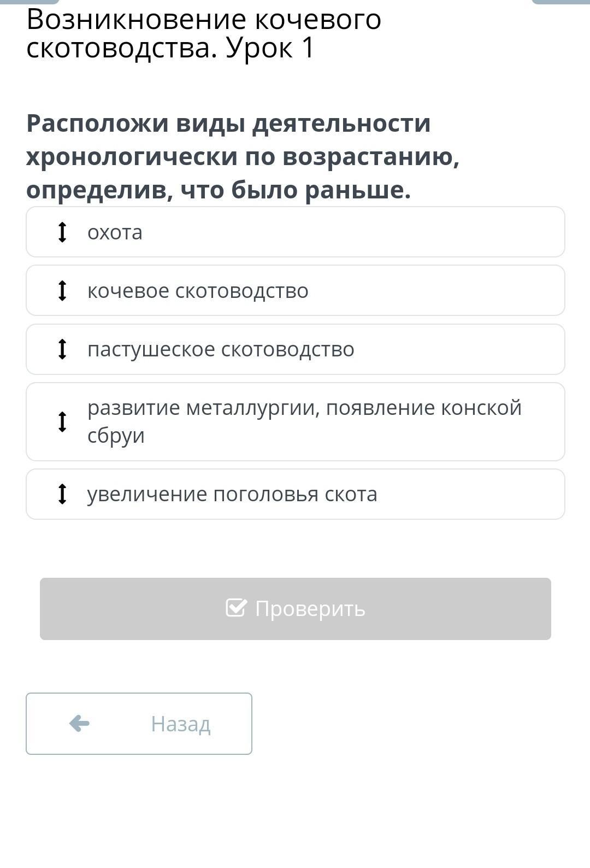
Task: Click the lesson title Возникновение кочевого скотоводства
Action: pyautogui.click(x=204, y=33)
